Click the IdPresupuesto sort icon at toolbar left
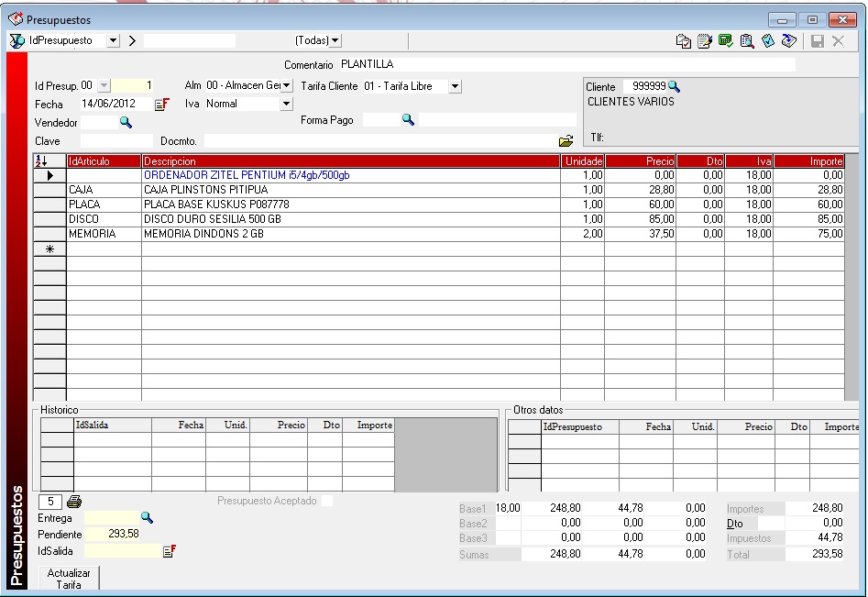Image resolution: width=868 pixels, height=597 pixels. 17,41
